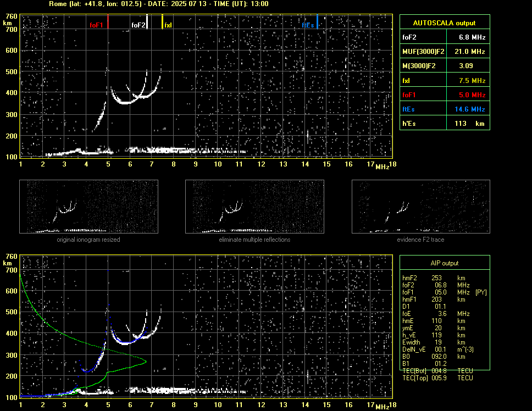Click the M(3000)F2 row label
Screen dimensions: 532x411
419,66
